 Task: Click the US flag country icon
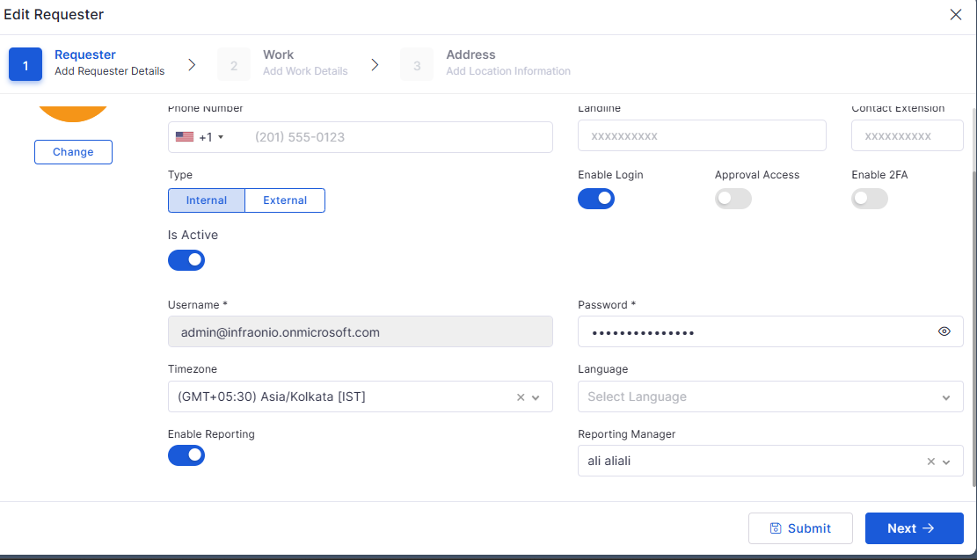pyautogui.click(x=185, y=137)
